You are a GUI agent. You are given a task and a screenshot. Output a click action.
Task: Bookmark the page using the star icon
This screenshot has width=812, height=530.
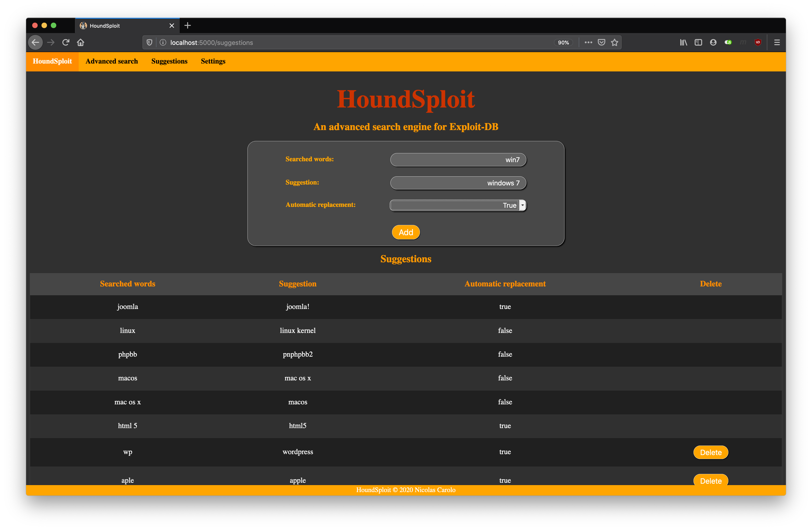(614, 42)
